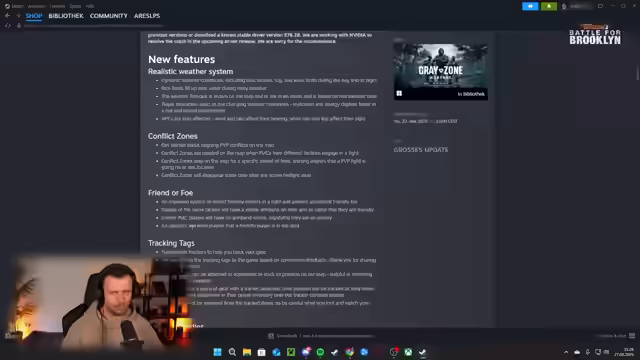Click the 'Friend or Foe' heading
The image size is (640, 360).
point(170,193)
